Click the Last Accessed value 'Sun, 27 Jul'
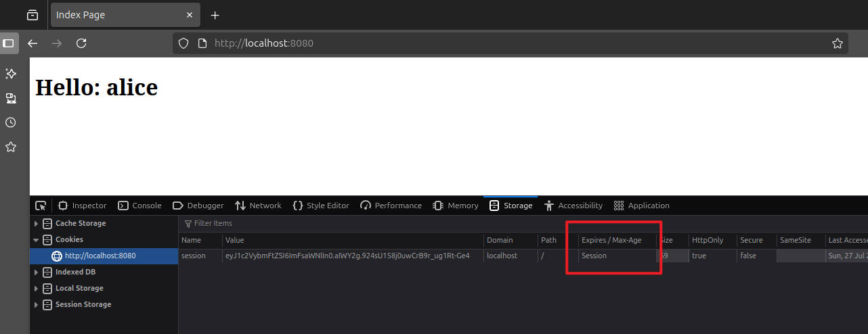This screenshot has width=868, height=334. tap(848, 256)
